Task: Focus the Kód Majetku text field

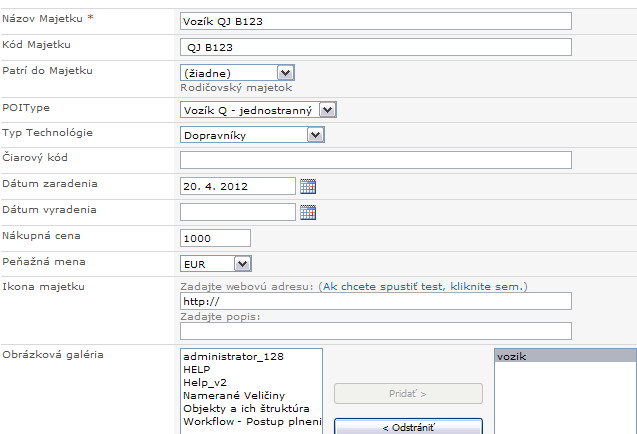Action: point(376,47)
